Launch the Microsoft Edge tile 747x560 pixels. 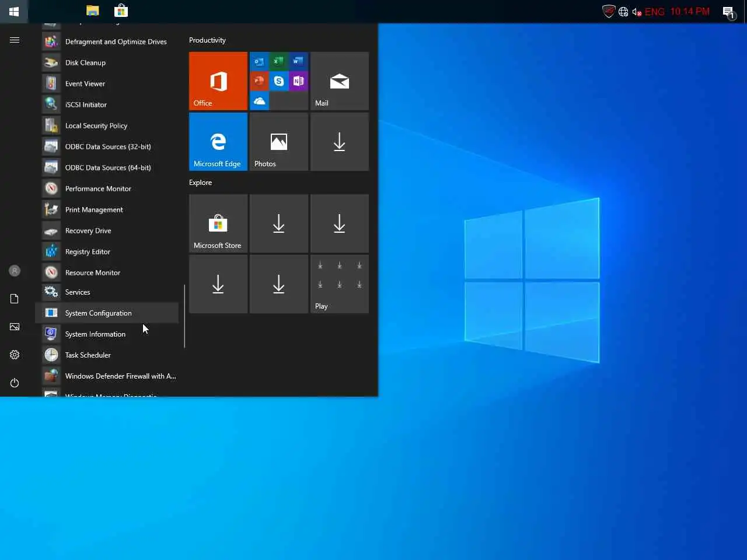coord(218,142)
